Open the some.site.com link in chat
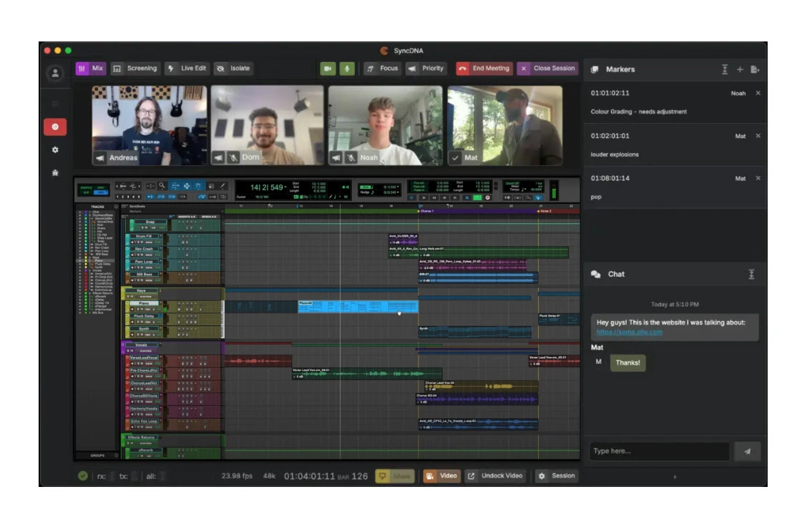This screenshot has height=522, width=812. tap(629, 332)
